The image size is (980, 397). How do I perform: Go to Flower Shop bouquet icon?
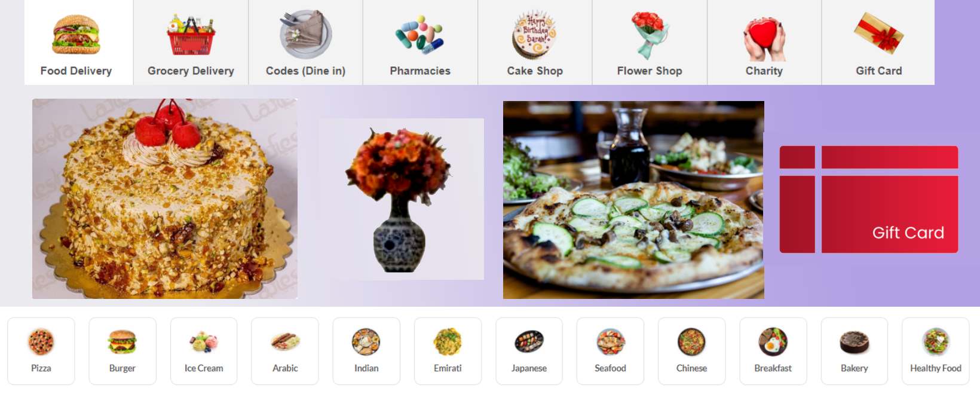[649, 35]
